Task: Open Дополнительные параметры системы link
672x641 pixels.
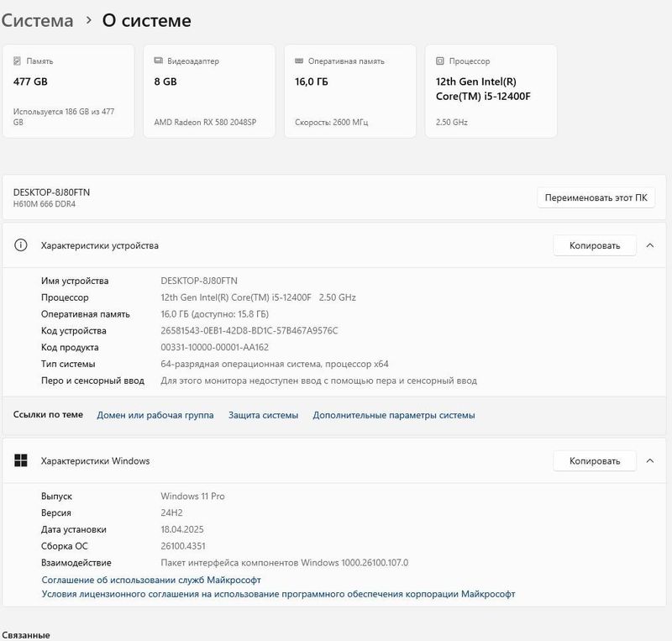Action: click(x=394, y=415)
